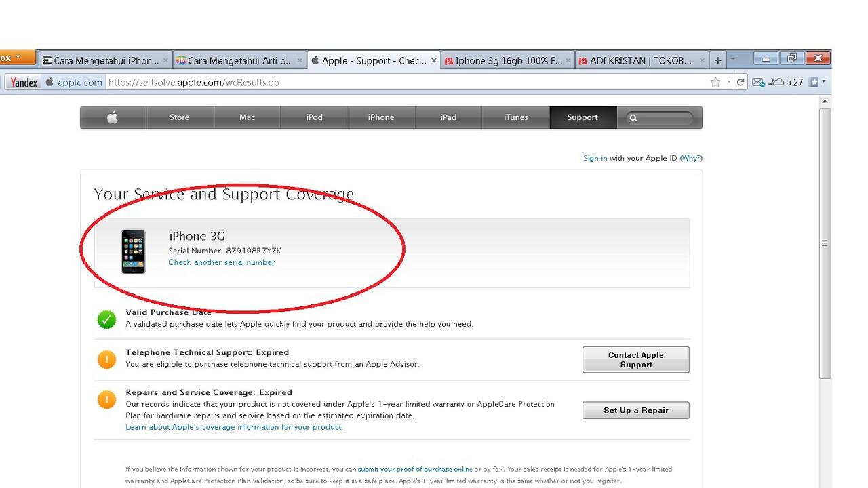Open the Mac navigation item
The image size is (868, 488).
coord(248,117)
